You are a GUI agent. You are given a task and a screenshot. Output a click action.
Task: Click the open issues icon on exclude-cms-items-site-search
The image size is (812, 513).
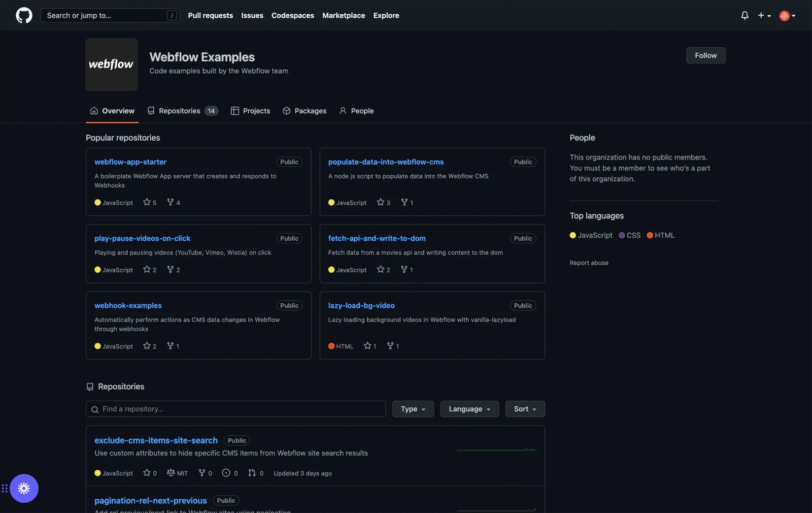point(226,473)
